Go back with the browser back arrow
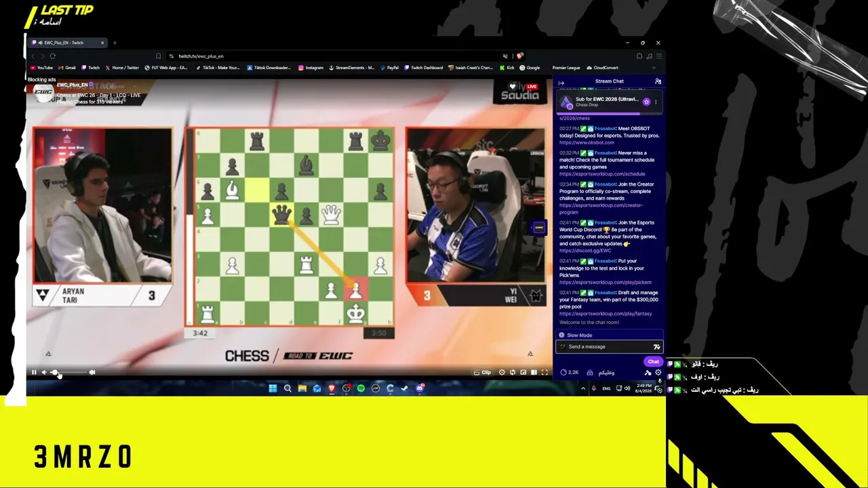 point(32,56)
